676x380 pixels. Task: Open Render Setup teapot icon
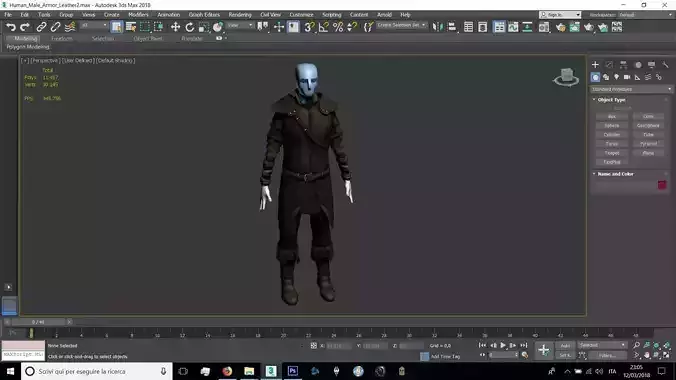560,27
